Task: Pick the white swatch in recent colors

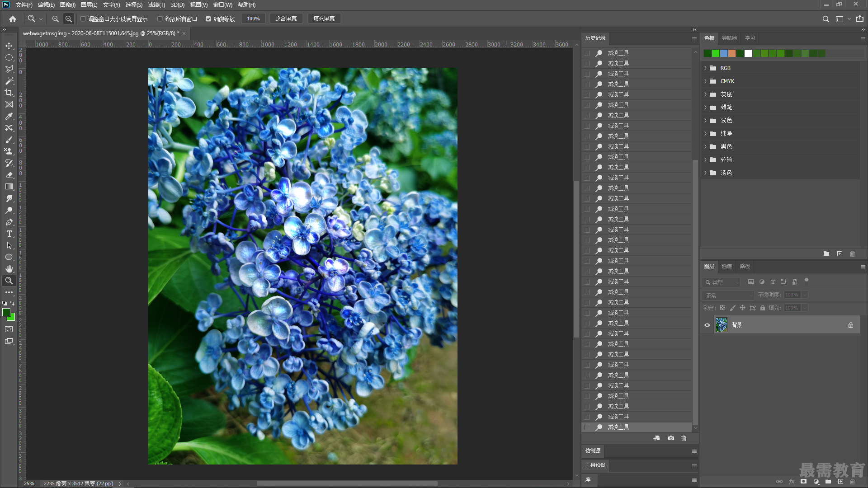Action: click(x=748, y=53)
